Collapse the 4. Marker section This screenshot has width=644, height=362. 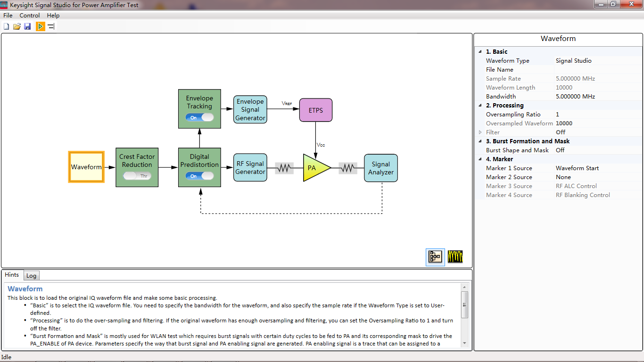[x=480, y=159]
